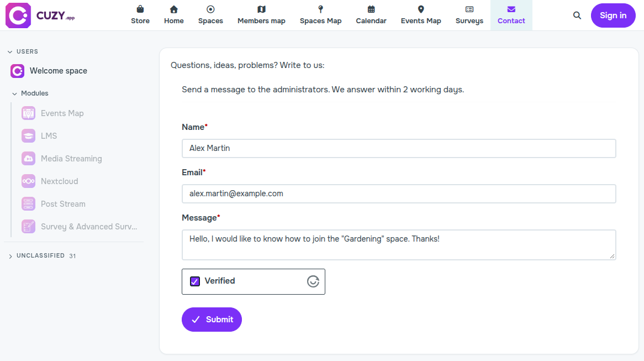Select the Contact tab label

click(511, 21)
